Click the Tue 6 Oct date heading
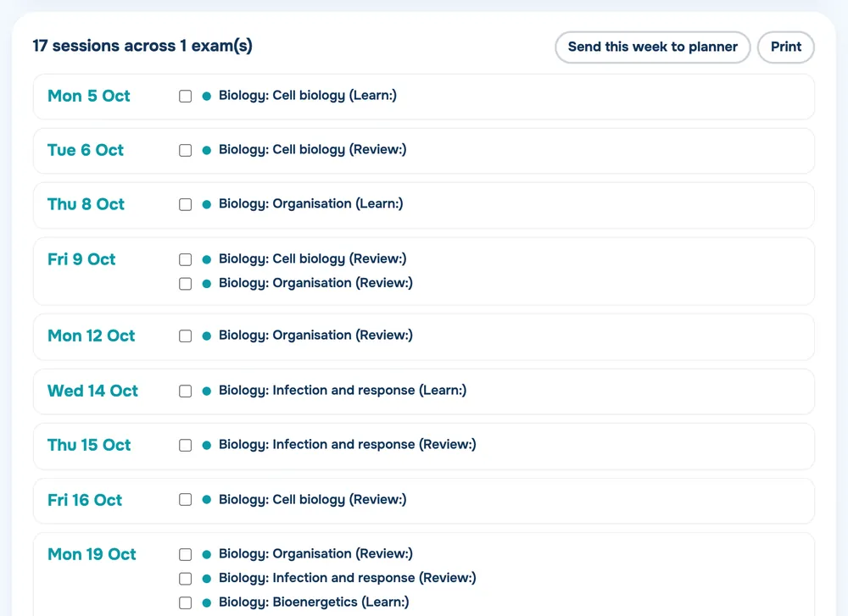Image resolution: width=848 pixels, height=616 pixels. pyautogui.click(x=86, y=150)
